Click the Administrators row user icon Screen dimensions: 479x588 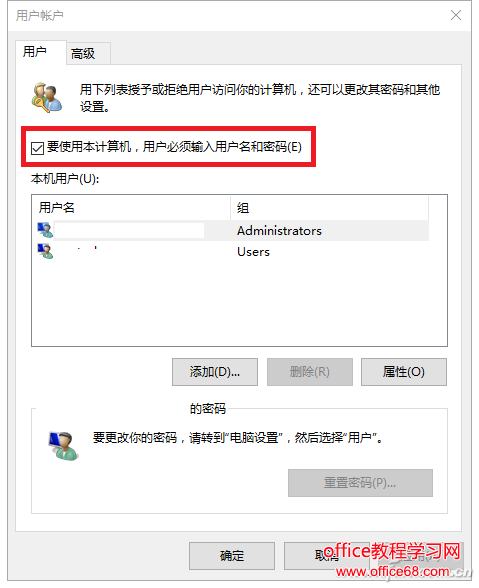(x=45, y=230)
